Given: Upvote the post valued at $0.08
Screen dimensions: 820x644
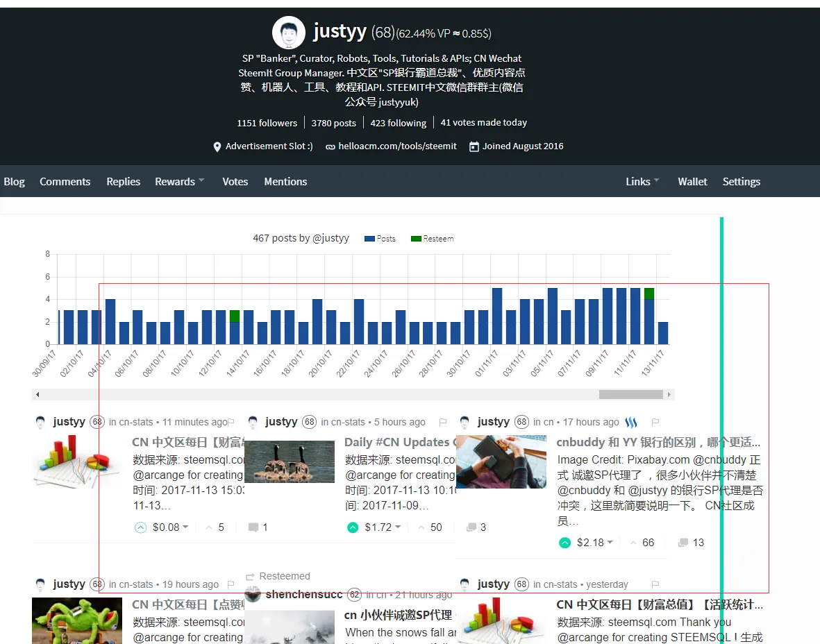Looking at the screenshot, I should coord(141,527).
